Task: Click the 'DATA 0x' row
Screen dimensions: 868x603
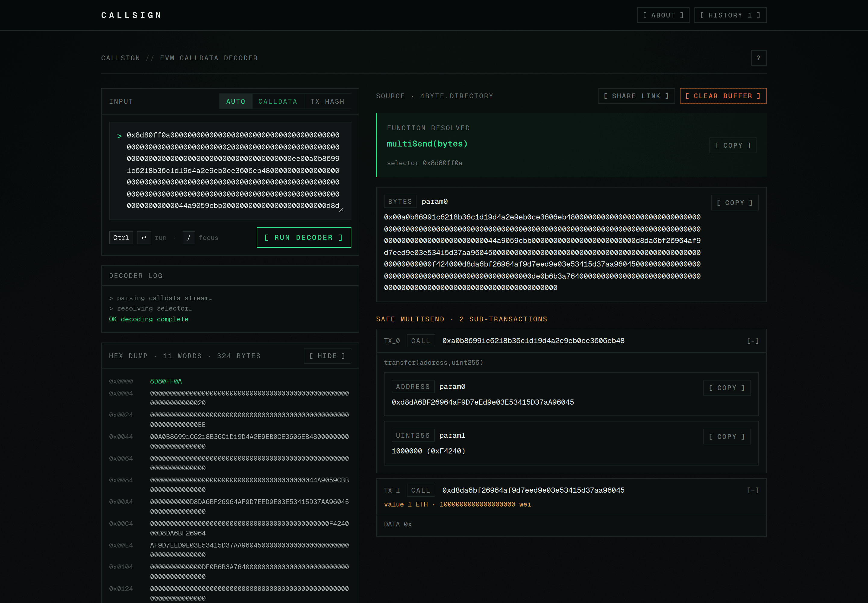Action: 571,524
